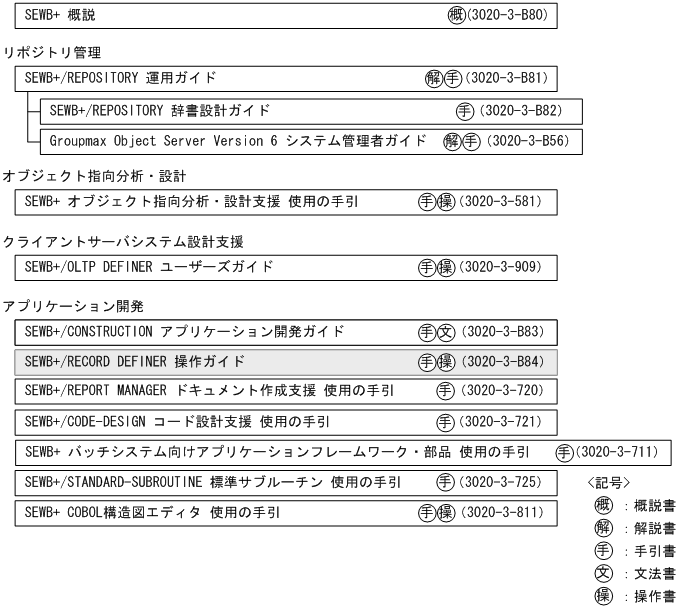The height and width of the screenshot is (608, 680).
Task: Click manual number (3020-3-721)
Action: coord(500,422)
